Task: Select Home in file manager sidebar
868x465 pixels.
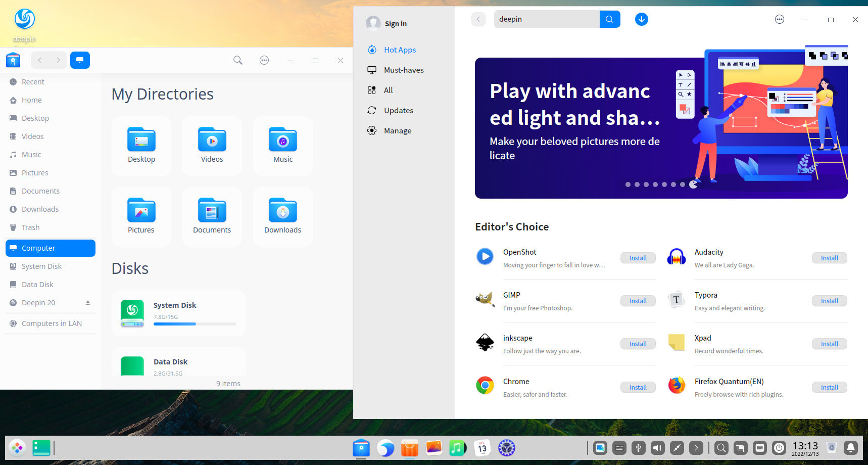Action: pyautogui.click(x=50, y=100)
